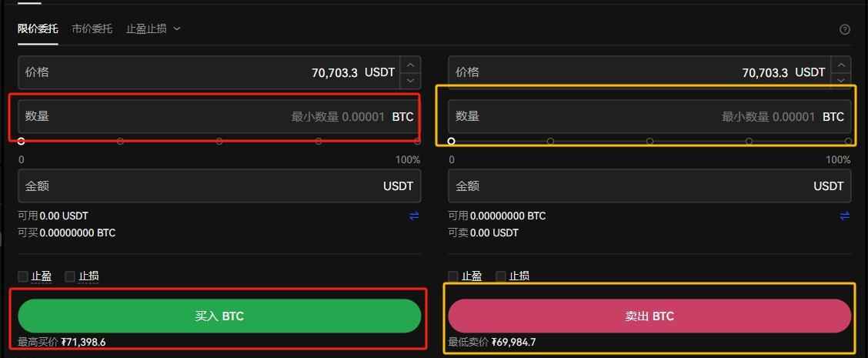Increase buy price with the up arrow
This screenshot has height=358, width=868.
(x=410, y=65)
